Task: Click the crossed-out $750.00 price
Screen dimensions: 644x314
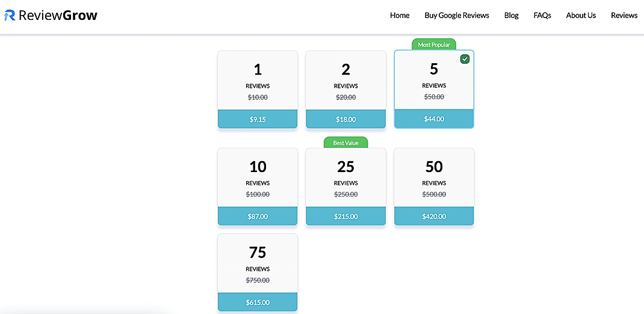Action: (258, 280)
